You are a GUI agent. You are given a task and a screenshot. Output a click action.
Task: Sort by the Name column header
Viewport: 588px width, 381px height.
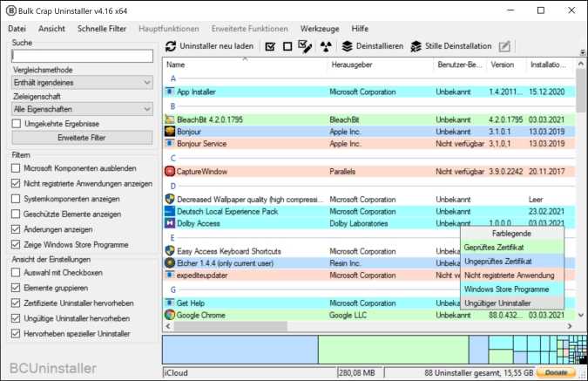click(246, 65)
